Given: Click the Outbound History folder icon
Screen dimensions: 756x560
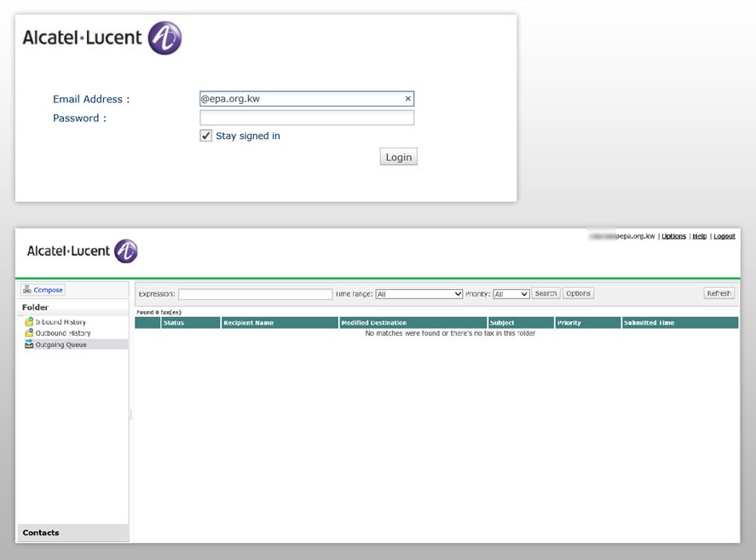Looking at the screenshot, I should pyautogui.click(x=29, y=332).
